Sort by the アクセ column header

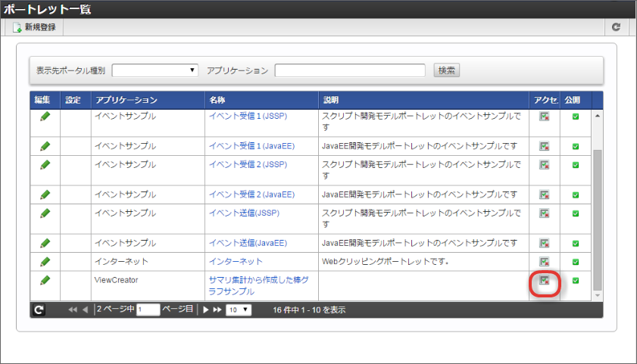[545, 100]
